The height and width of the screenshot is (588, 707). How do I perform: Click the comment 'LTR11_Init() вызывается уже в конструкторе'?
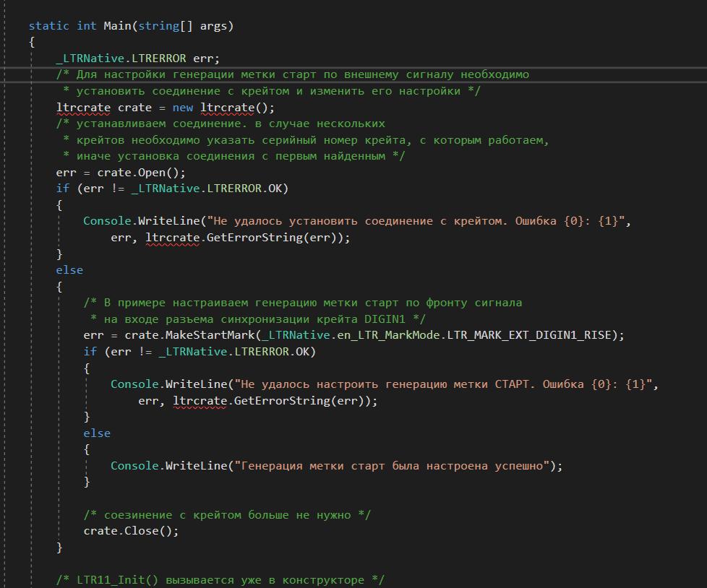[x=220, y=580]
